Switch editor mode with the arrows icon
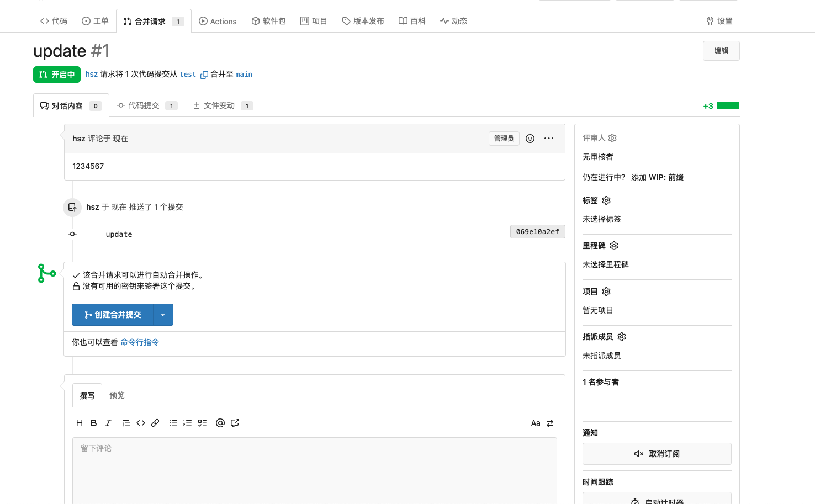Viewport: 815px width, 504px height. 550,423
